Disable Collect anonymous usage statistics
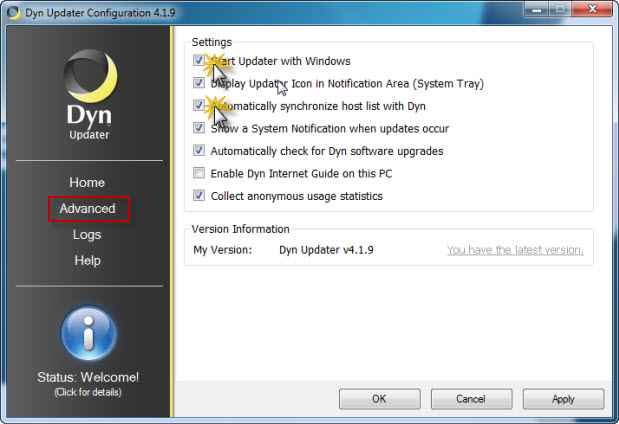This screenshot has height=424, width=619. pos(199,195)
